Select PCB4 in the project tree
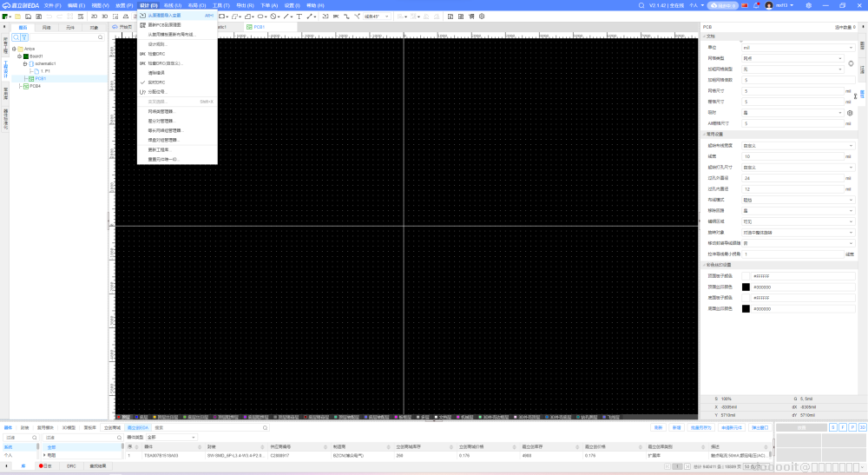Screen dimensions: 868x475 35,86
